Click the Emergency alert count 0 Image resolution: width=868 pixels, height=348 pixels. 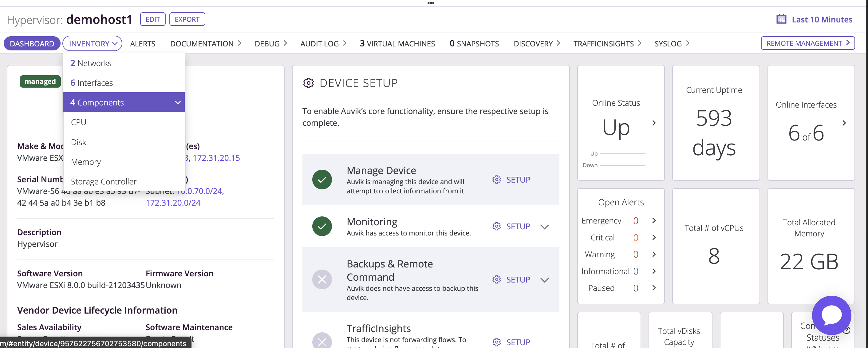(x=636, y=221)
